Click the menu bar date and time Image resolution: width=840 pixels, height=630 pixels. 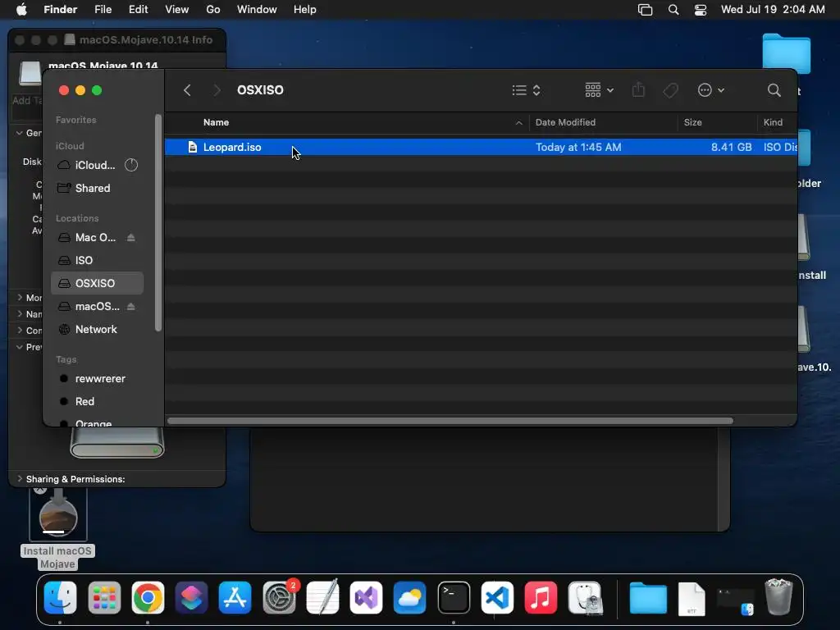click(773, 10)
